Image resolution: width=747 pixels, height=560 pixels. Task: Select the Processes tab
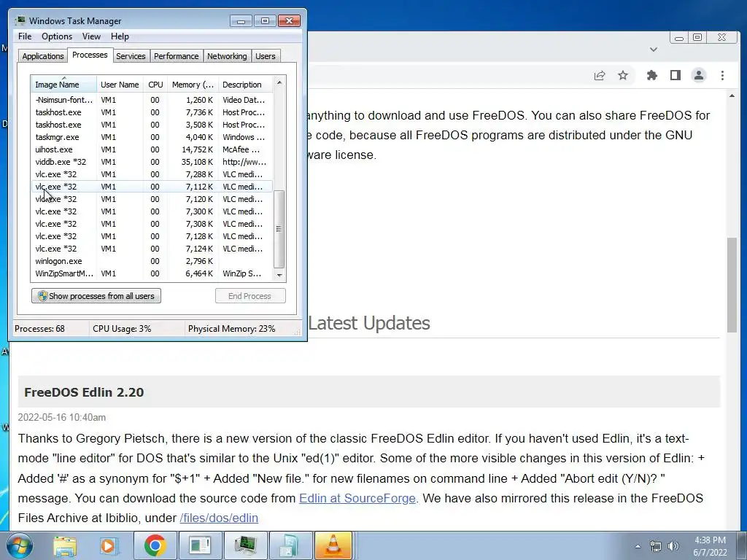90,55
